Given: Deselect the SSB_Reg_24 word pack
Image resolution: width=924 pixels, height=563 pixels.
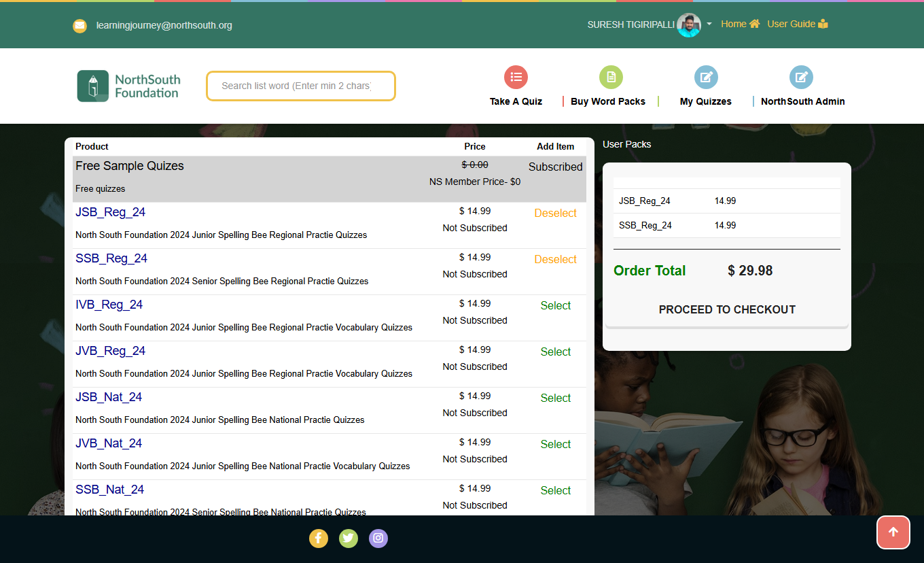Looking at the screenshot, I should point(555,260).
